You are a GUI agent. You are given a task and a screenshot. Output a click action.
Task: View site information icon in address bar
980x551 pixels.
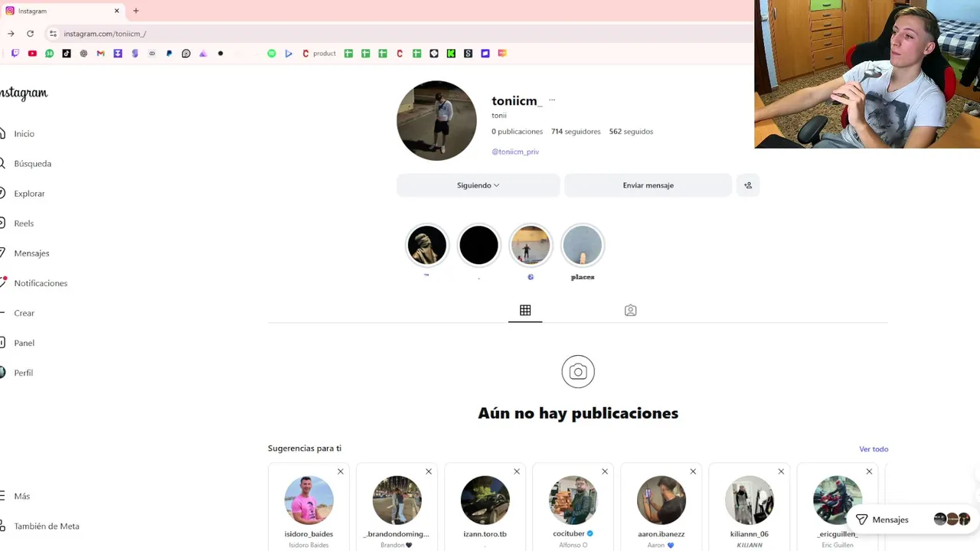tap(53, 34)
